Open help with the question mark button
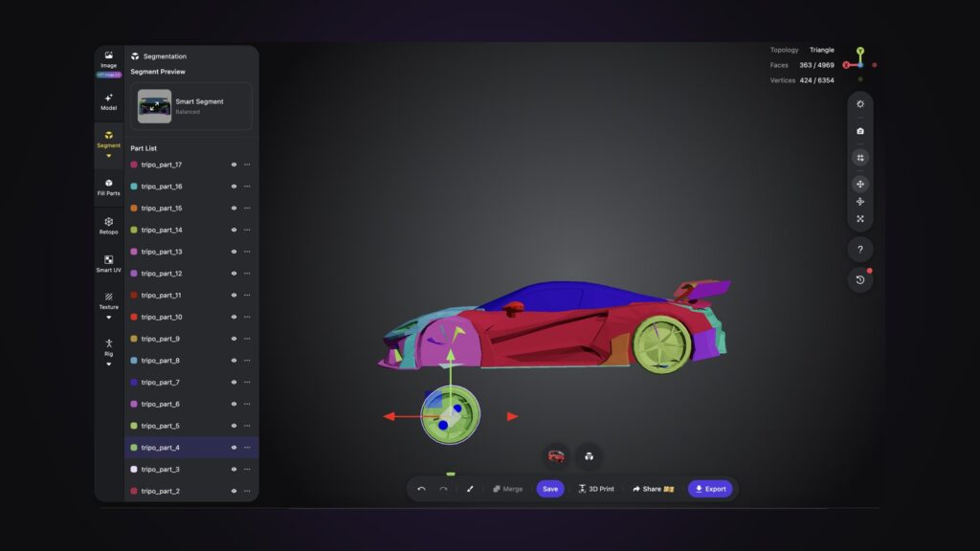Image resolution: width=980 pixels, height=551 pixels. [x=860, y=250]
